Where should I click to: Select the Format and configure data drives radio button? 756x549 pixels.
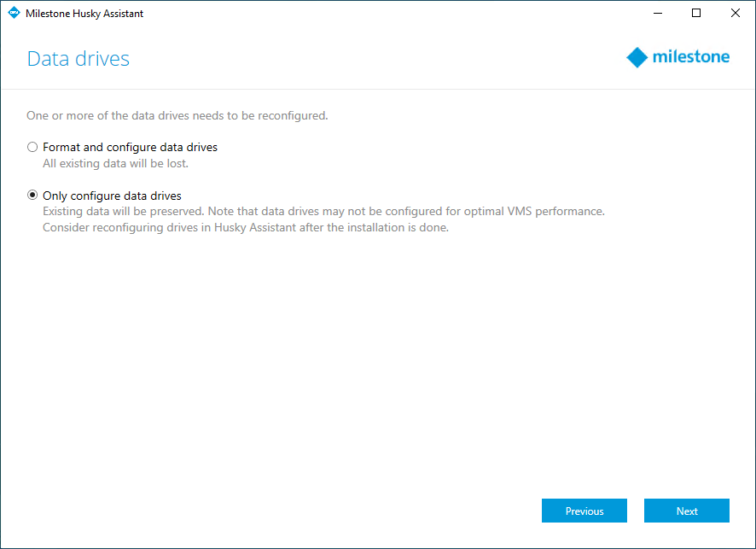32,147
